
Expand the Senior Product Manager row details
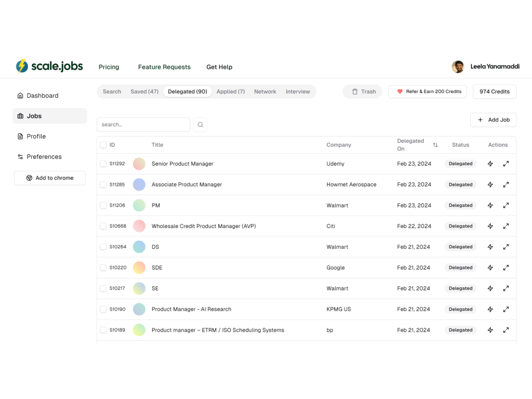506,164
